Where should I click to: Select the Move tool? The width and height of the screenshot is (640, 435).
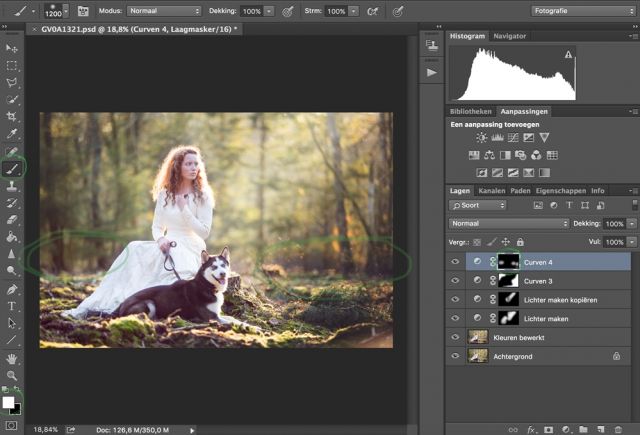click(11, 48)
